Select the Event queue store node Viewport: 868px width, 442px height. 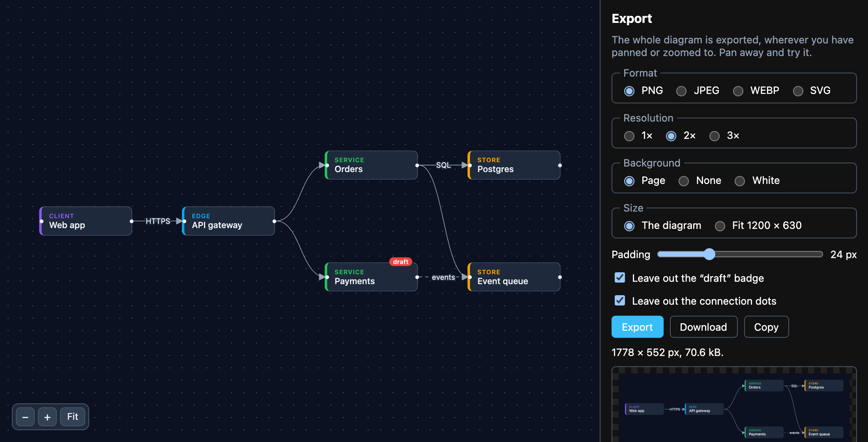coord(514,277)
